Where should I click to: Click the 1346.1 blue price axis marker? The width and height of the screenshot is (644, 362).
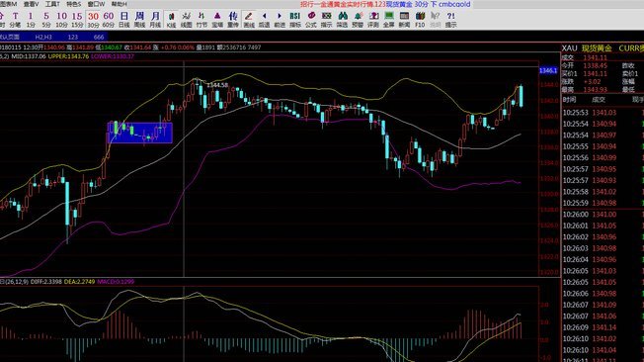pyautogui.click(x=548, y=71)
